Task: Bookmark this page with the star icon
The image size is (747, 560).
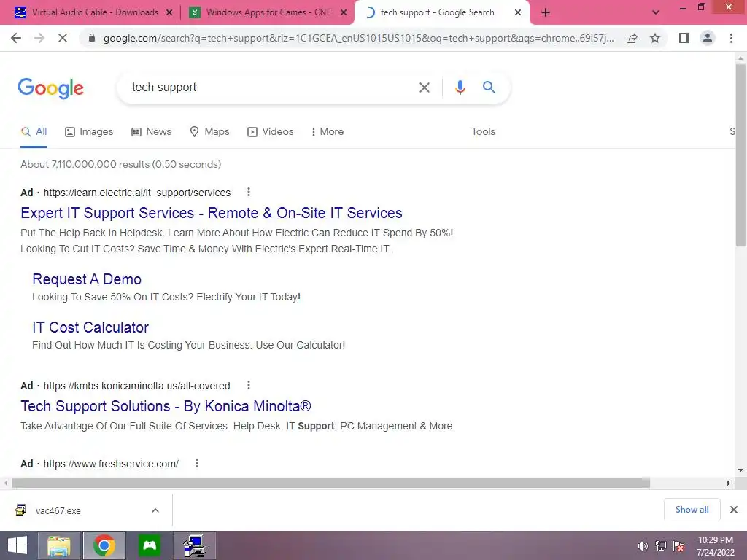Action: [x=655, y=38]
